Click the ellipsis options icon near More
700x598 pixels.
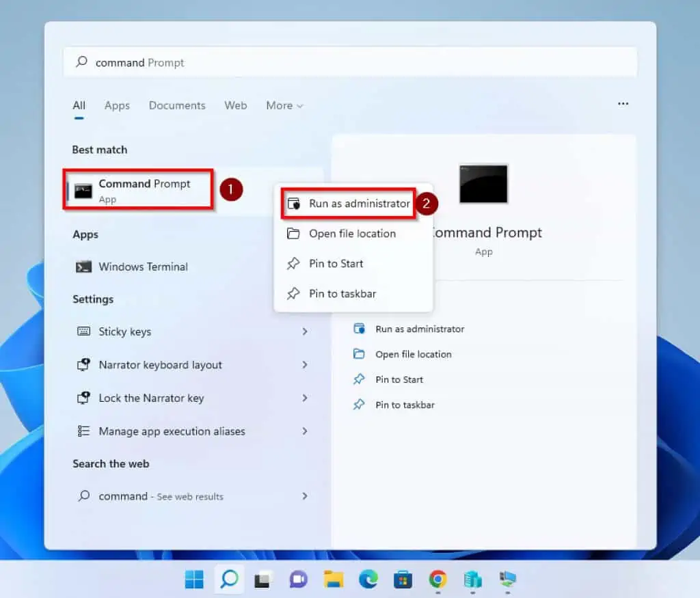pos(623,103)
